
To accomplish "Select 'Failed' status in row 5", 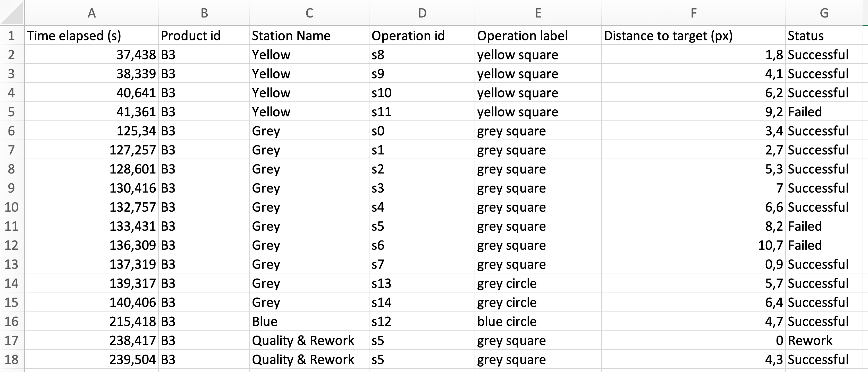I will (824, 111).
